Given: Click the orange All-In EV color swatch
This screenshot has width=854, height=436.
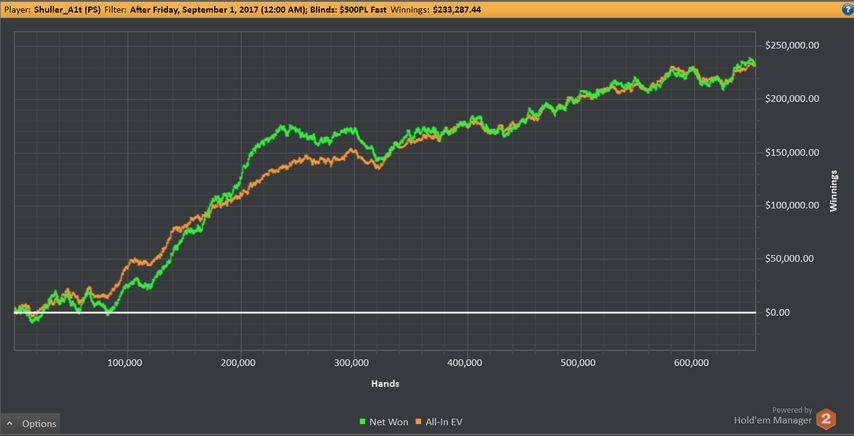Looking at the screenshot, I should 418,422.
